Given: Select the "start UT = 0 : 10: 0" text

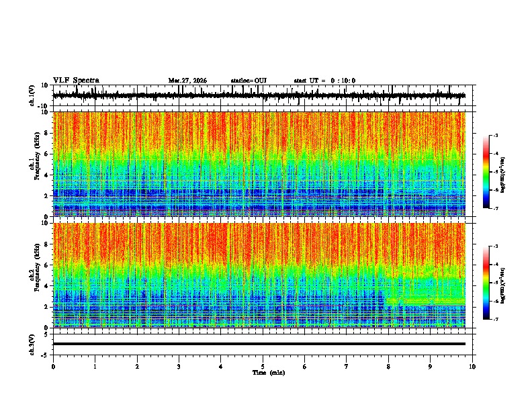Looking at the screenshot, I should pos(324,81).
